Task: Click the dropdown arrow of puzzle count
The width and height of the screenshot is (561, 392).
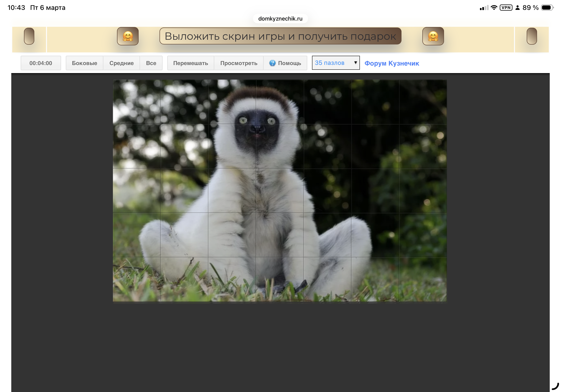Action: click(355, 63)
